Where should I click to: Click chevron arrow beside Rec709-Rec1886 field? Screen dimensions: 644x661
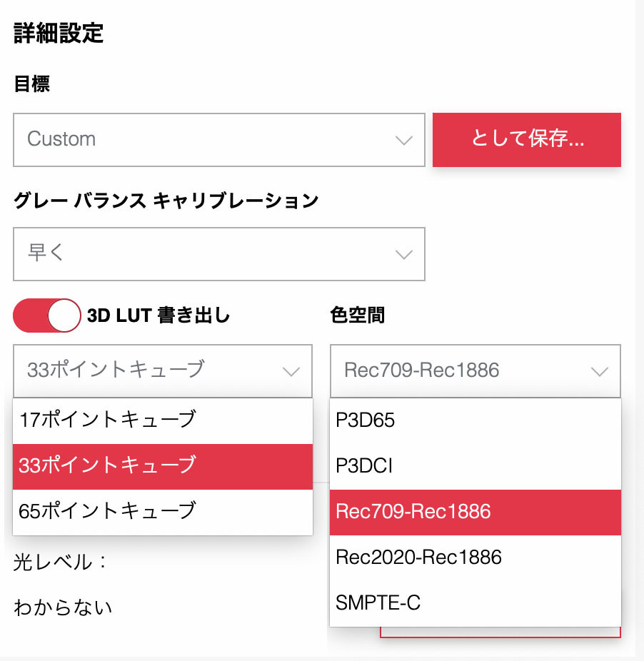coord(599,371)
